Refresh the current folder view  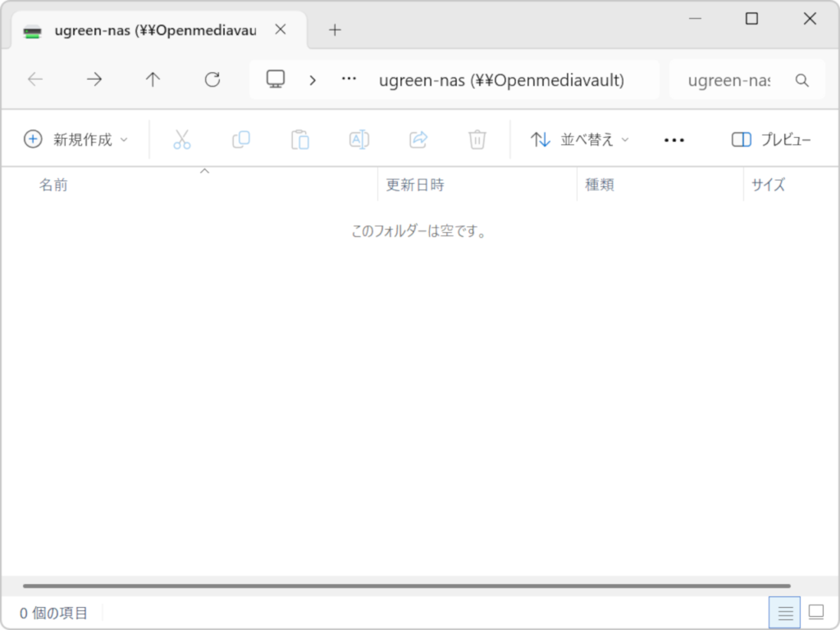212,80
